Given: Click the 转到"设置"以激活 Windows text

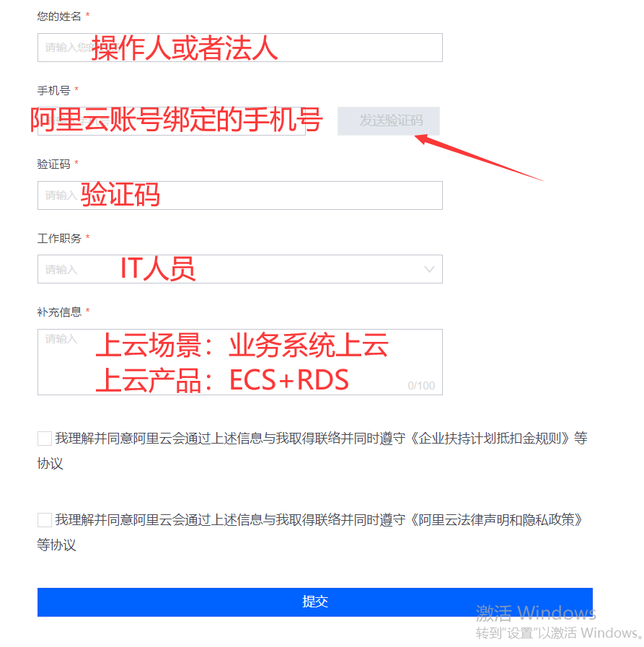Looking at the screenshot, I should 559,633.
